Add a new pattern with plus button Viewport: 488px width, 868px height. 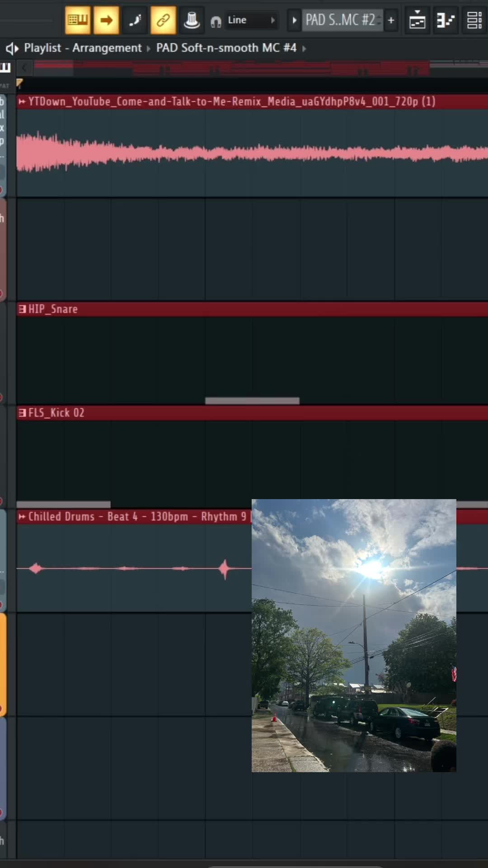pyautogui.click(x=391, y=20)
